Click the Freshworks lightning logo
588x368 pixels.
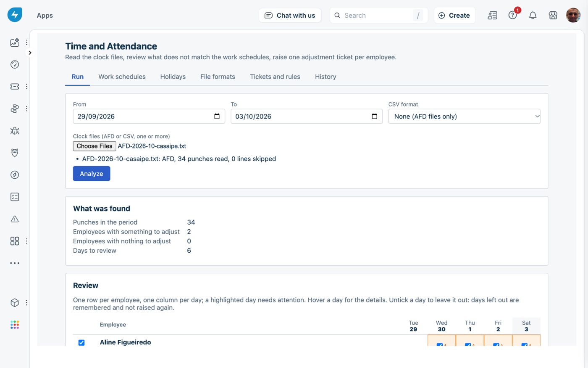(15, 15)
